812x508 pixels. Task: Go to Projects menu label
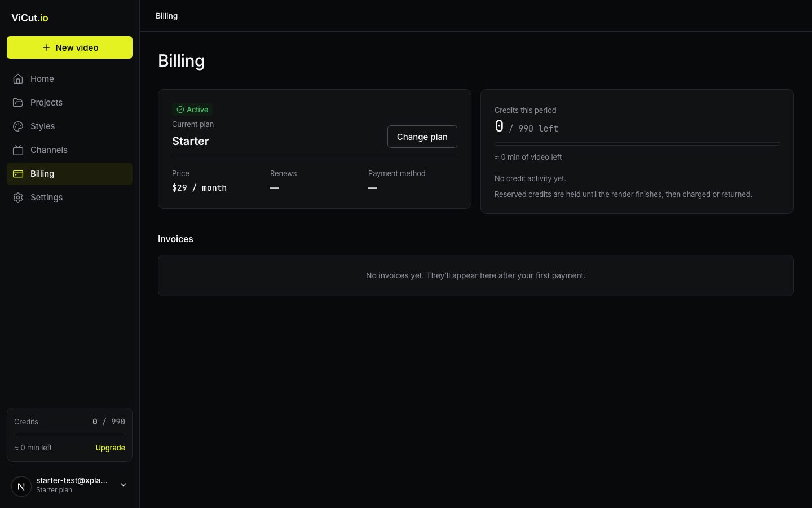click(46, 103)
